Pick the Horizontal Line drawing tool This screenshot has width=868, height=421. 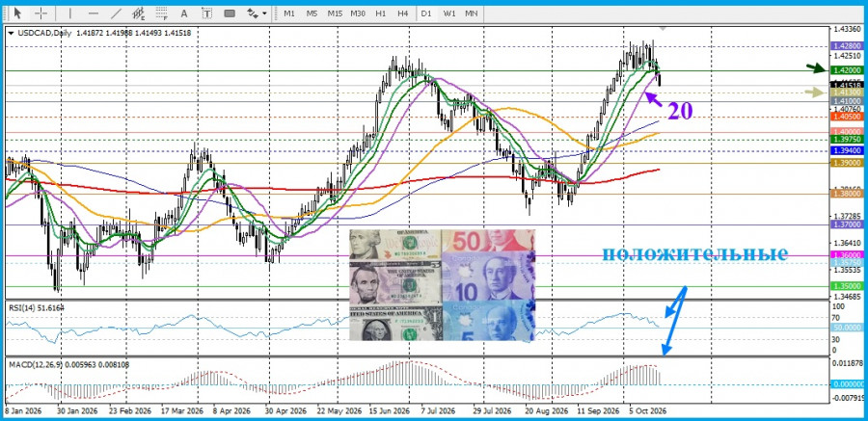pos(93,13)
